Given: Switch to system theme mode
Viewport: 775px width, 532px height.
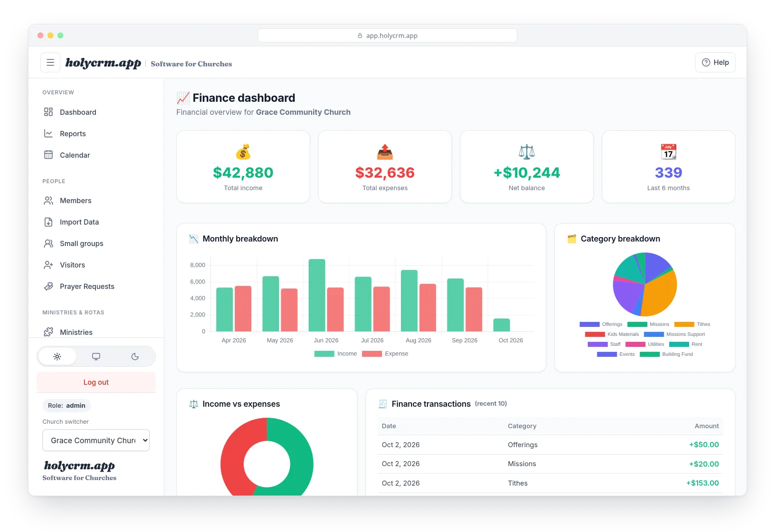Looking at the screenshot, I should pos(96,356).
